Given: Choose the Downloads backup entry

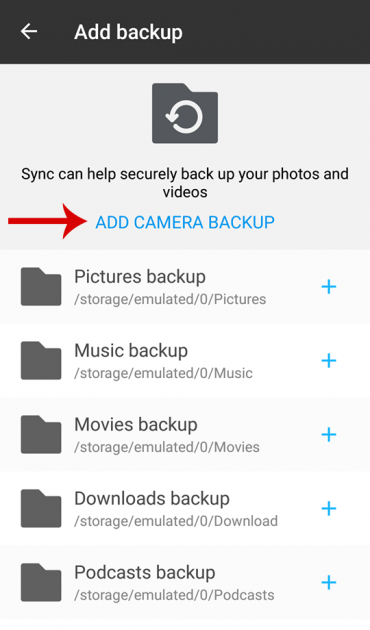Looking at the screenshot, I should point(185,508).
